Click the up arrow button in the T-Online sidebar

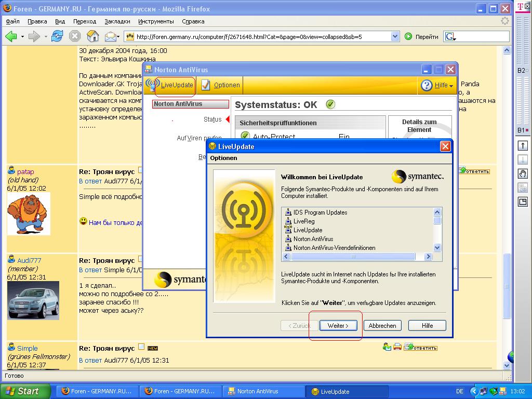click(x=523, y=146)
